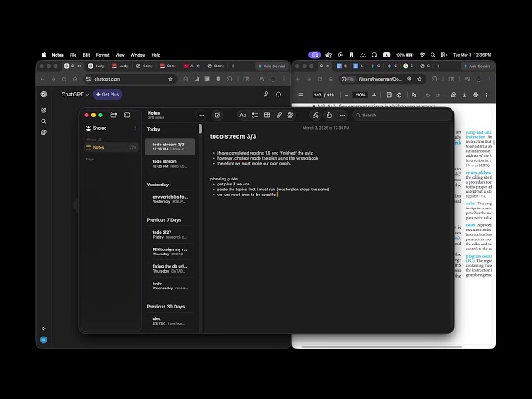
Task: Open the Apple menu
Action: coord(44,55)
